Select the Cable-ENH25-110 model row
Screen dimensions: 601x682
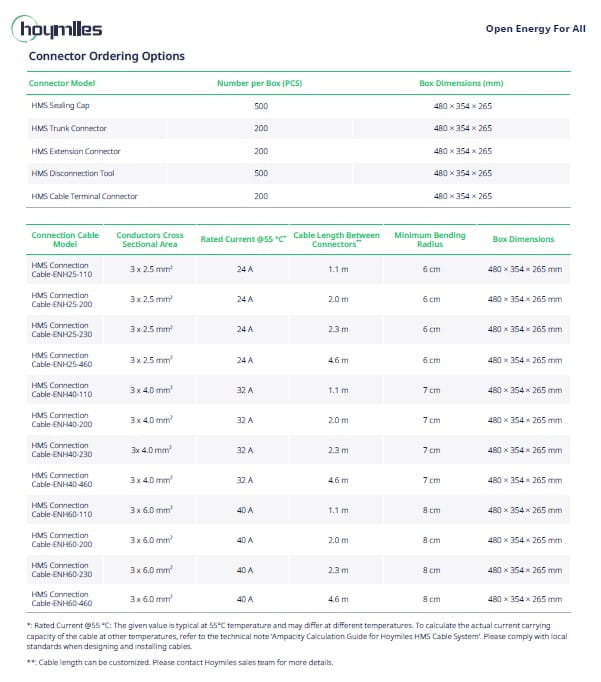pyautogui.click(x=61, y=269)
